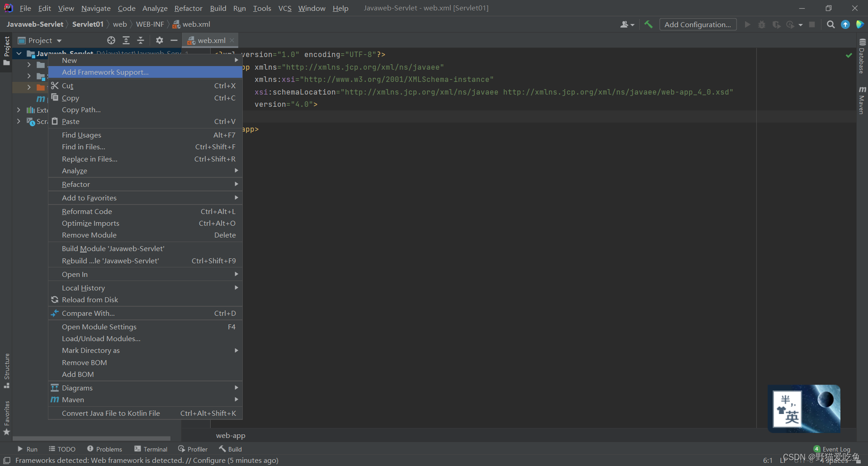Click the Project tool window stripe button
This screenshot has width=868, height=466.
pos(7,51)
